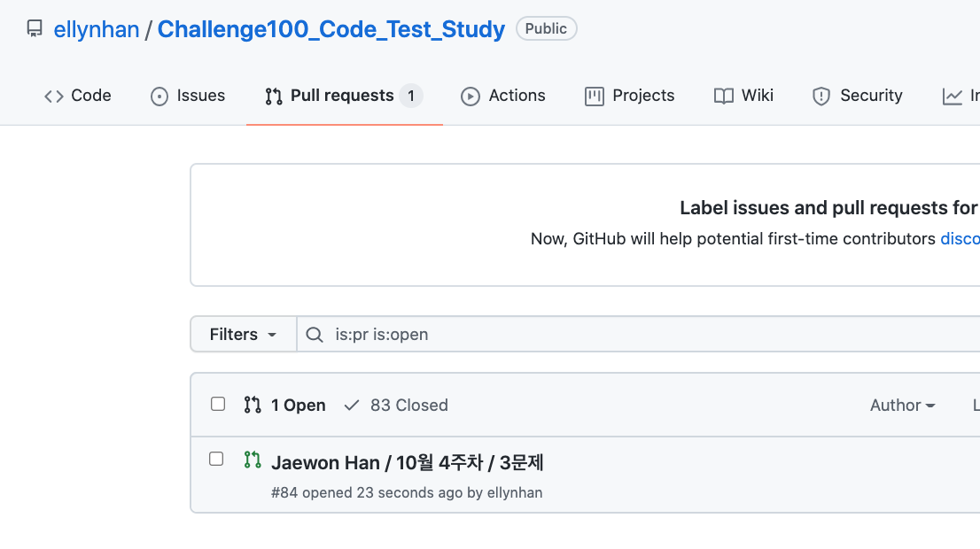Click the Actions play icon

tap(471, 97)
